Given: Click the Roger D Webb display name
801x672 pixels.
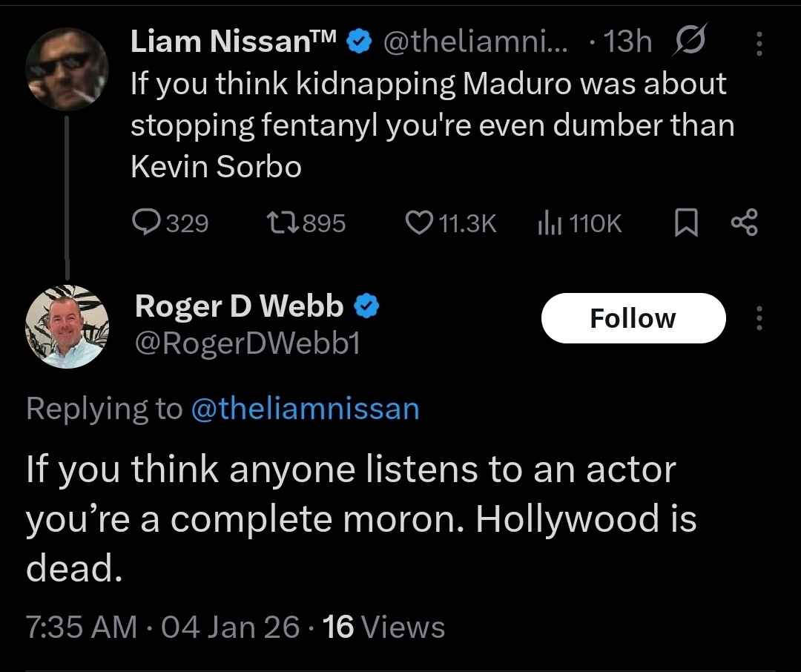Looking at the screenshot, I should pos(239,306).
